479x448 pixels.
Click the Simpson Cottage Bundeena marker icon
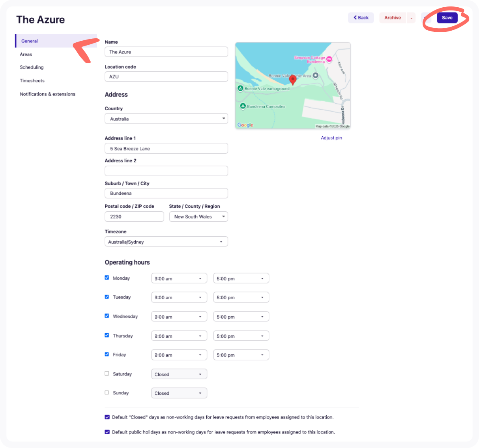(x=329, y=59)
